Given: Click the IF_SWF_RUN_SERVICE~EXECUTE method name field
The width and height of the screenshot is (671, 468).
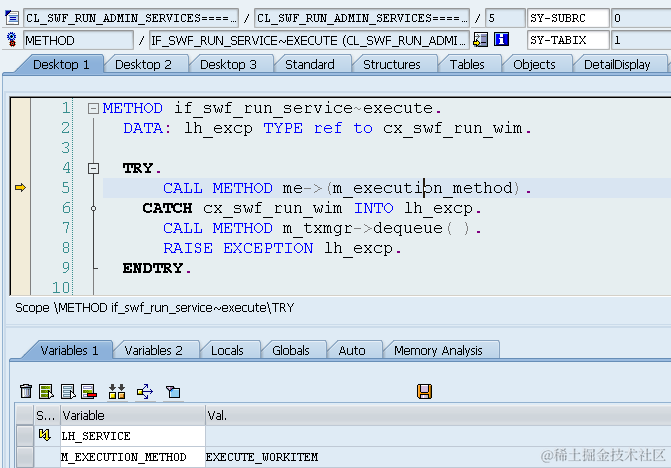Looking at the screenshot, I should (x=309, y=40).
